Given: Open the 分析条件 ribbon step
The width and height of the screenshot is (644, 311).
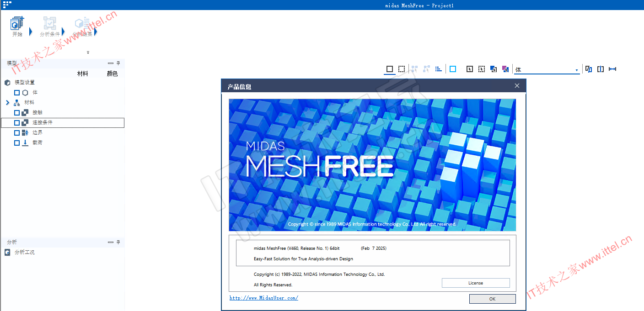Looking at the screenshot, I should click(49, 26).
